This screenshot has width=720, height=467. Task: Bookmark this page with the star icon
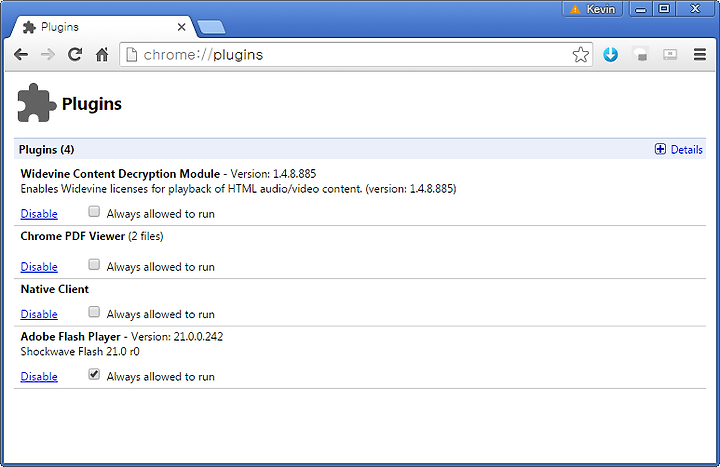point(580,55)
